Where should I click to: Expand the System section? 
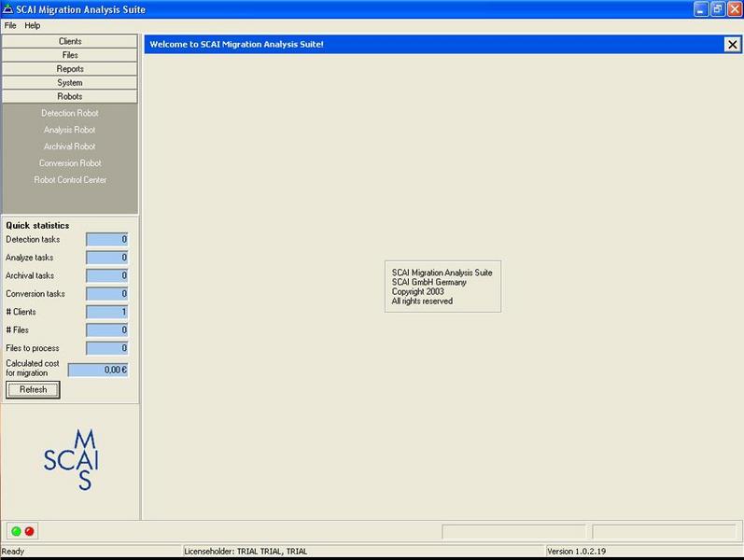(70, 82)
